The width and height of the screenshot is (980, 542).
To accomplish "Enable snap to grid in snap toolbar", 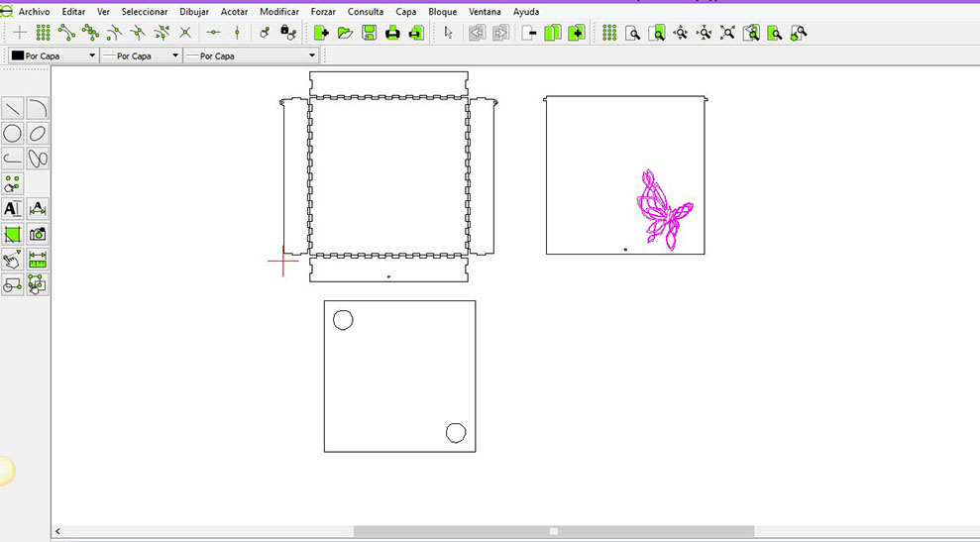I will click(x=44, y=33).
